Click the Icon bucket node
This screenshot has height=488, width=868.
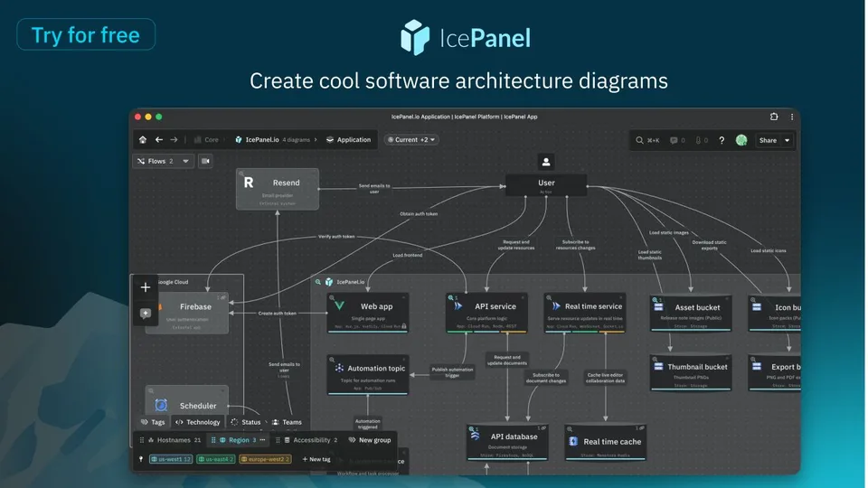pyautogui.click(x=775, y=314)
